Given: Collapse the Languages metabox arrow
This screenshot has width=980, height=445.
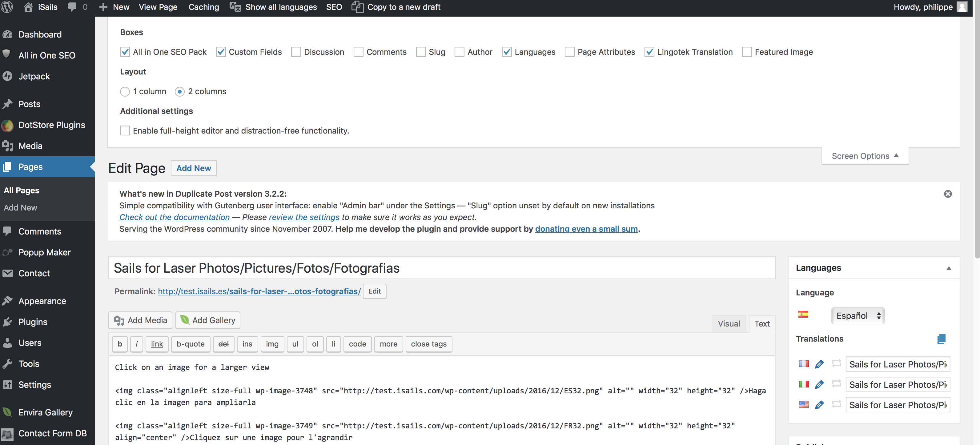Looking at the screenshot, I should coord(948,268).
